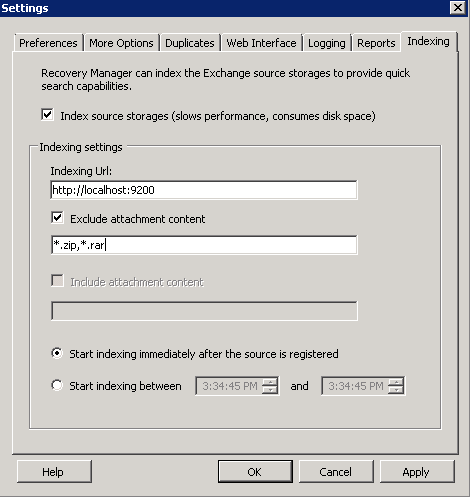Toggle Exclude attachment content checkbox
The width and height of the screenshot is (470, 497).
[57, 218]
